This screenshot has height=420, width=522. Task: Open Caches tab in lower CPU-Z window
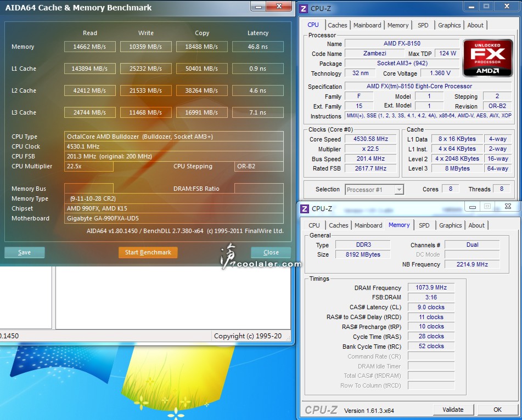point(339,225)
